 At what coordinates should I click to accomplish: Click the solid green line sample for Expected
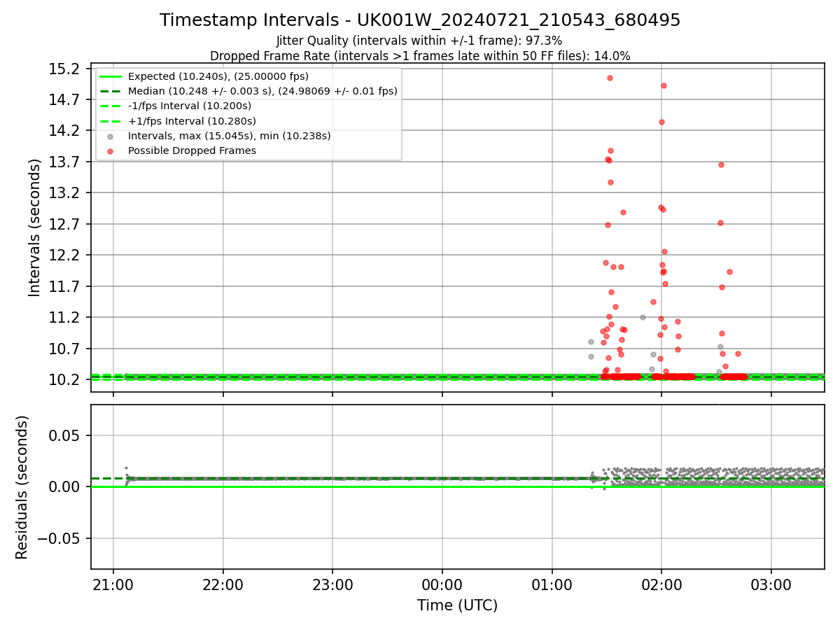pos(110,76)
